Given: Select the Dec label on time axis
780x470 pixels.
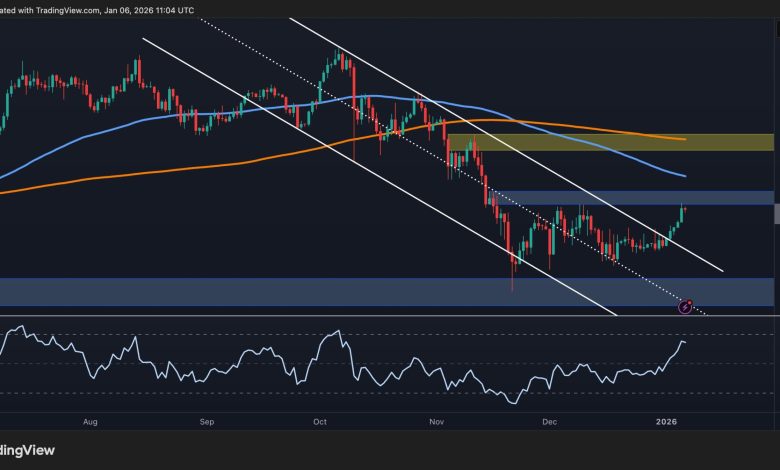Looking at the screenshot, I should [548, 422].
